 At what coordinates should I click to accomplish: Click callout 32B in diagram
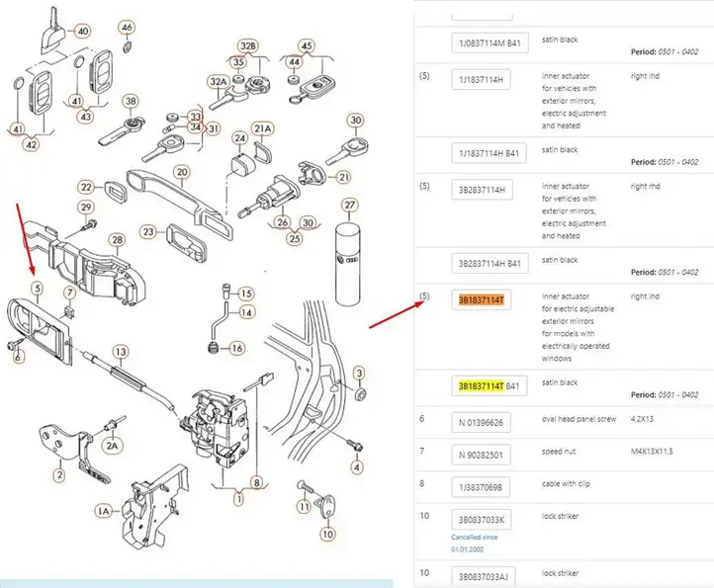(x=248, y=46)
